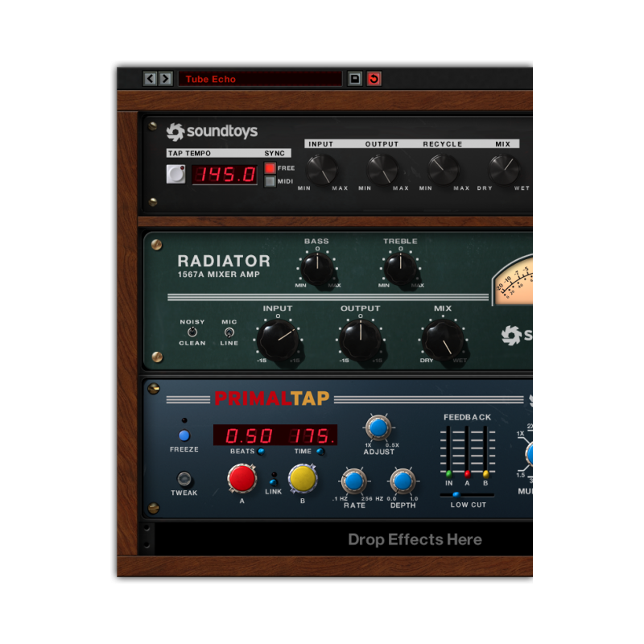Click the Drop Effects Here area
This screenshot has width=644, height=644.
click(415, 539)
